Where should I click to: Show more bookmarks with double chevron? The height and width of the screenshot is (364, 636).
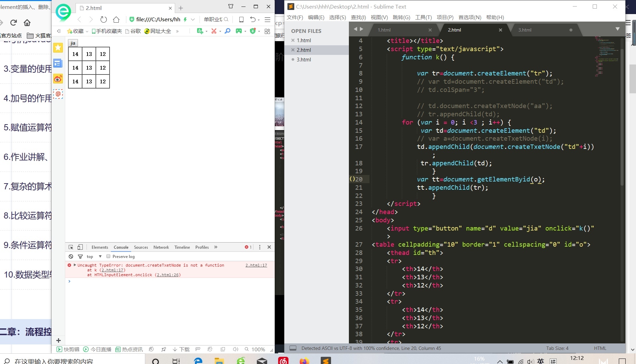click(x=177, y=31)
